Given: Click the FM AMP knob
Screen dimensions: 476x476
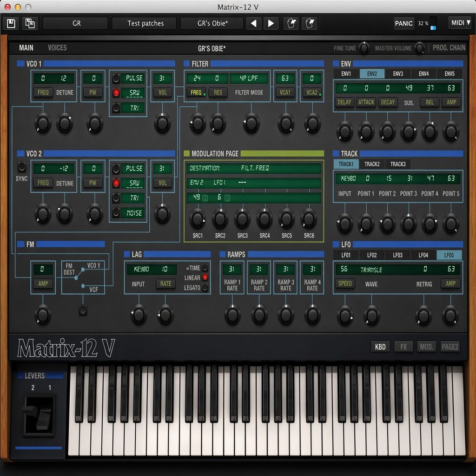Looking at the screenshot, I should pos(42,315).
